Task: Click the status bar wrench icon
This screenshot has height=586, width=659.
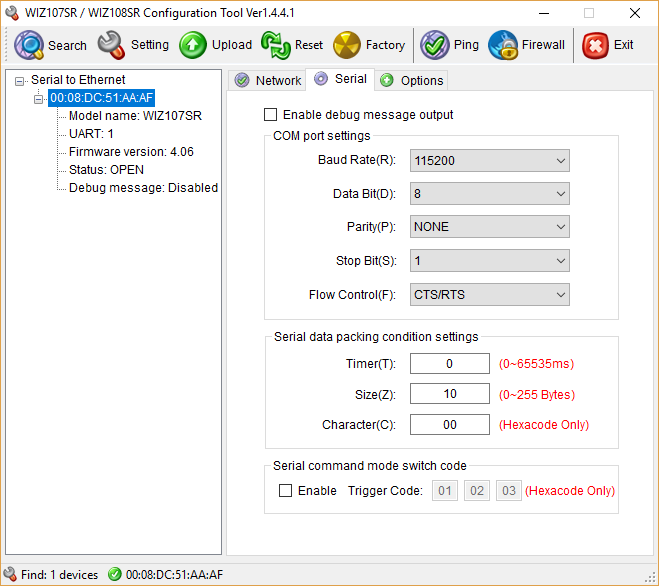Action: pos(10,574)
